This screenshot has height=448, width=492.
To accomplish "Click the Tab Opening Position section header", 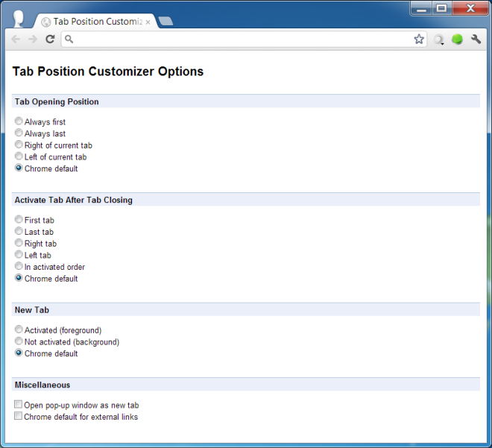I will (x=246, y=101).
